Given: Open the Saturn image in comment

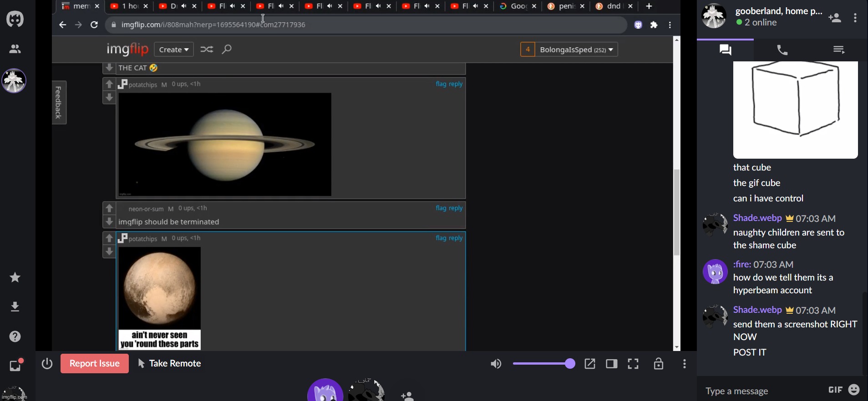Looking at the screenshot, I should point(225,145).
